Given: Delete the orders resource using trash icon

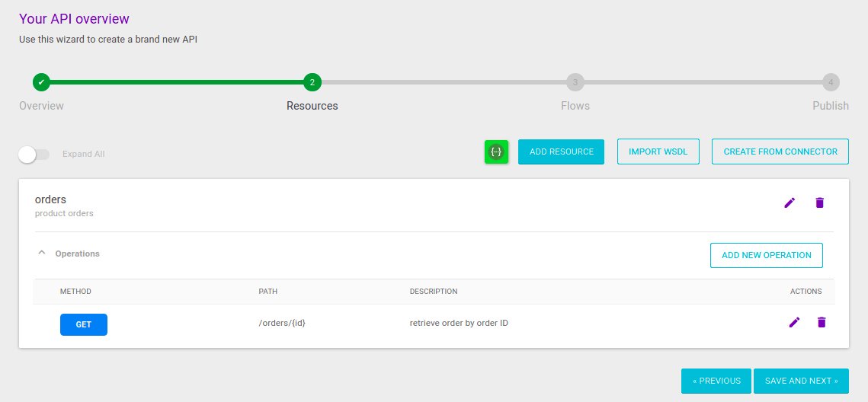Looking at the screenshot, I should 820,203.
